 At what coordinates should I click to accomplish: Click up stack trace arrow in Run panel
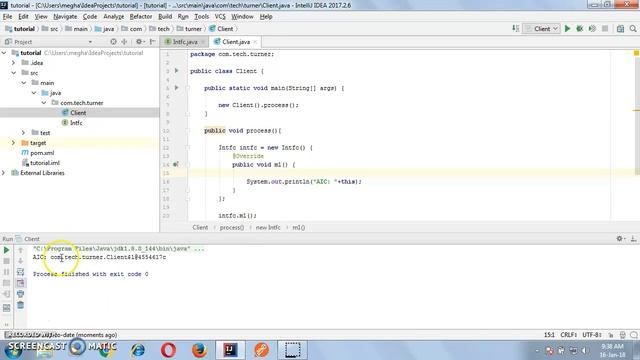[x=20, y=250]
